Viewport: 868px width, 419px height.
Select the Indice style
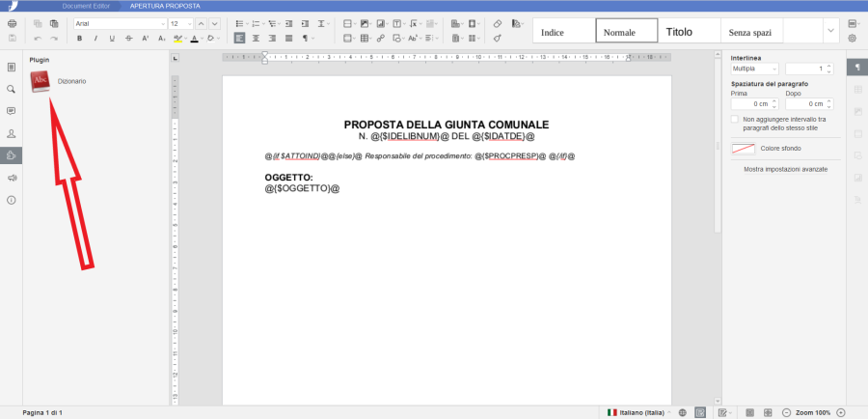click(563, 32)
